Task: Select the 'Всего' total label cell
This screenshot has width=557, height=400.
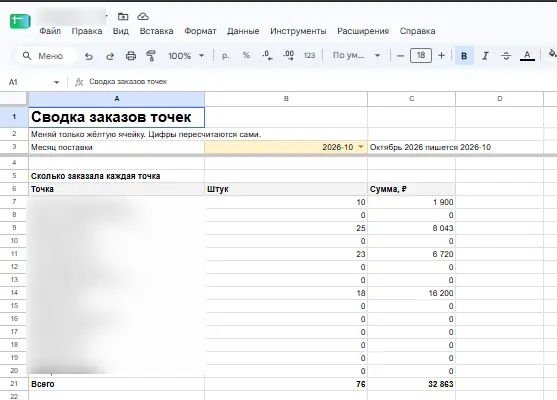Action: point(117,384)
